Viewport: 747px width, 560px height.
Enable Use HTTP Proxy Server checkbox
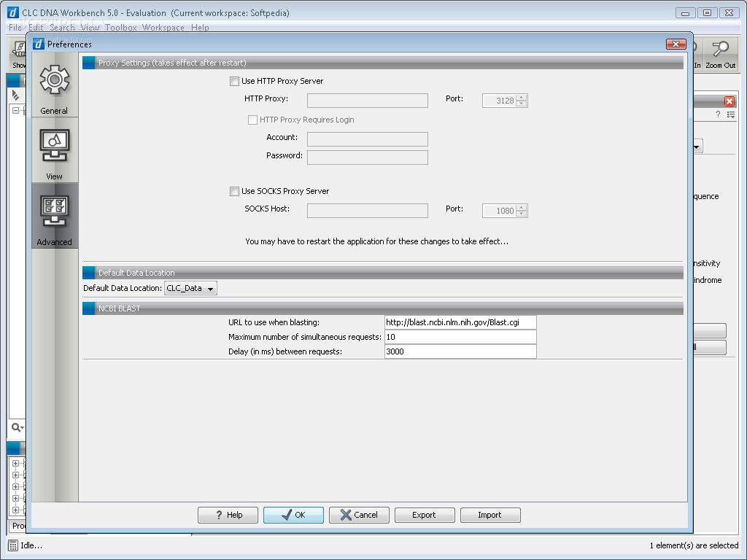pos(234,82)
